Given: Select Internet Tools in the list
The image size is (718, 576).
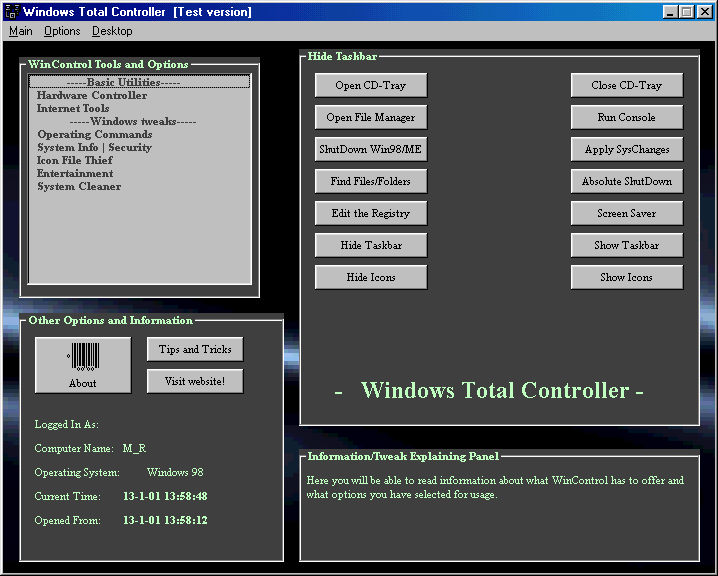Looking at the screenshot, I should [73, 109].
